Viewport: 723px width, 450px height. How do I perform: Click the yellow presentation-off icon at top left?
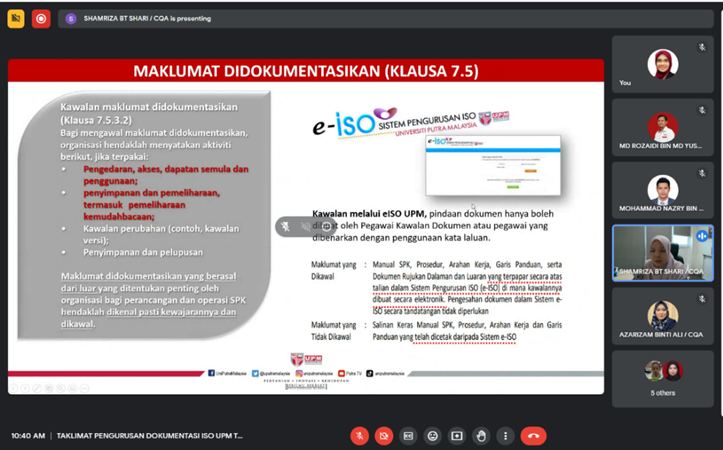coord(16,18)
